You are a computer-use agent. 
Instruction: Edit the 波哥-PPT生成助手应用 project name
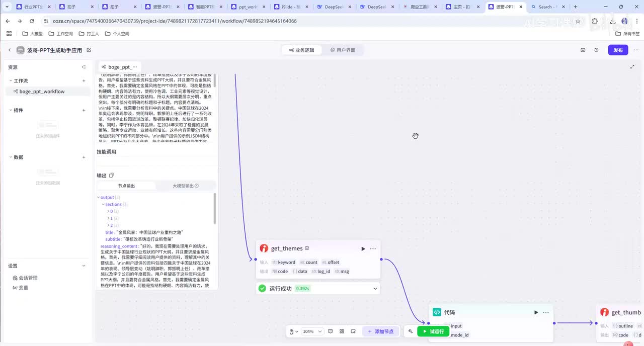click(89, 50)
